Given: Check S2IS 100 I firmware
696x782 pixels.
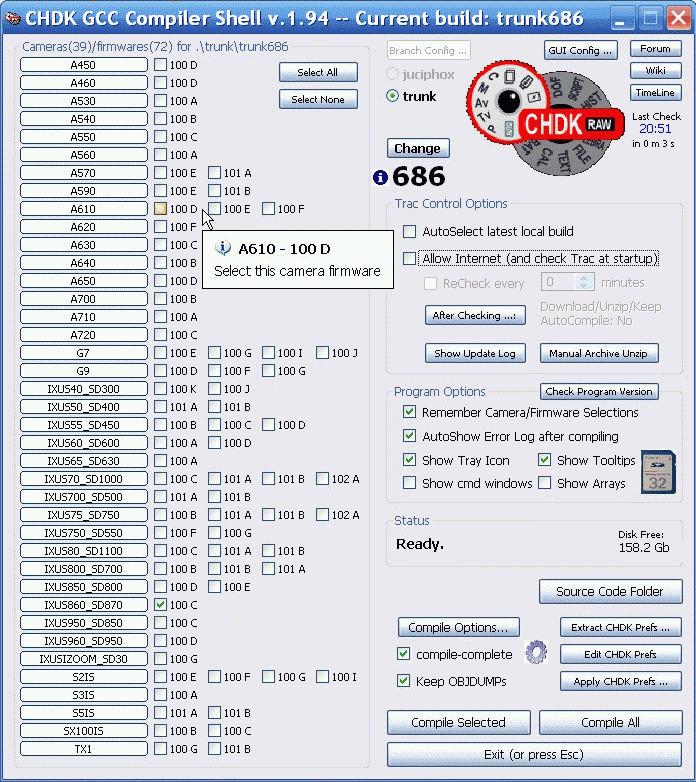Looking at the screenshot, I should (x=322, y=677).
